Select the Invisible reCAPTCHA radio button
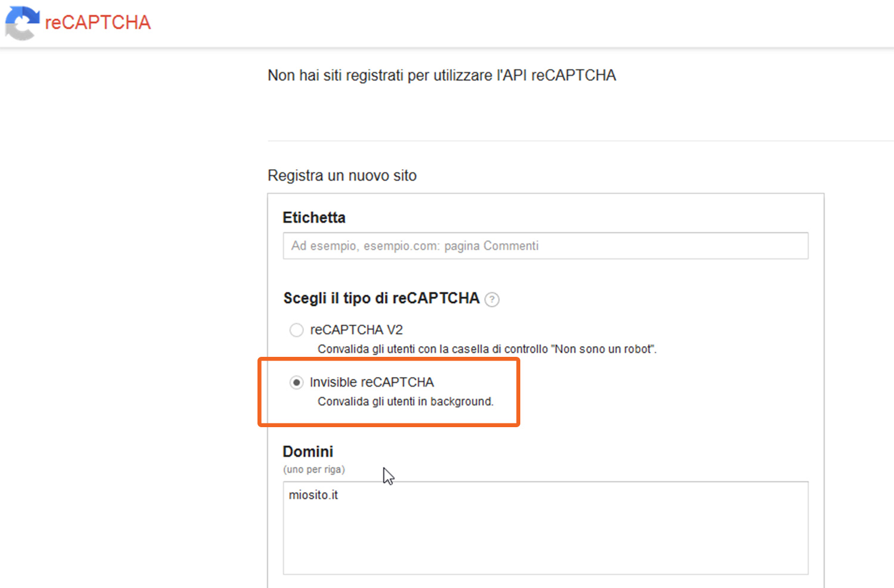This screenshot has width=894, height=588. (296, 382)
